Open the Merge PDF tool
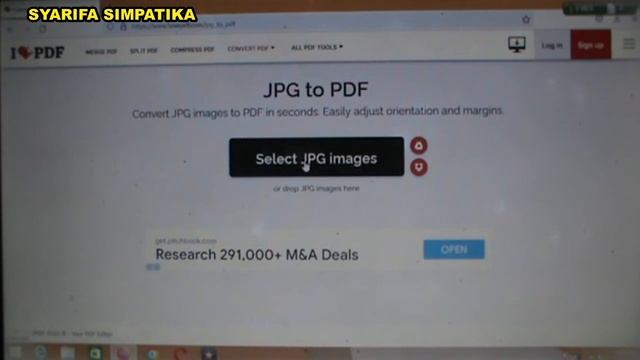This screenshot has width=640, height=360. (101, 52)
